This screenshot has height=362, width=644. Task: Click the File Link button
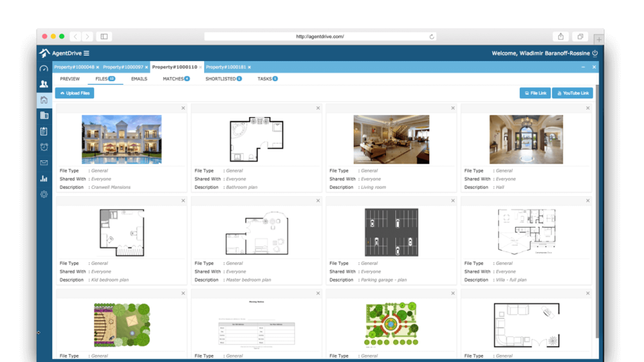(x=535, y=93)
